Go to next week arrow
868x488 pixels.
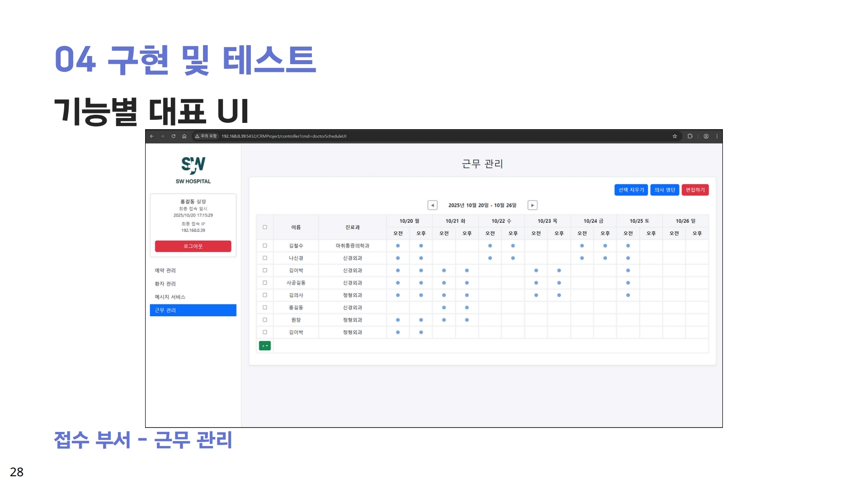click(533, 205)
